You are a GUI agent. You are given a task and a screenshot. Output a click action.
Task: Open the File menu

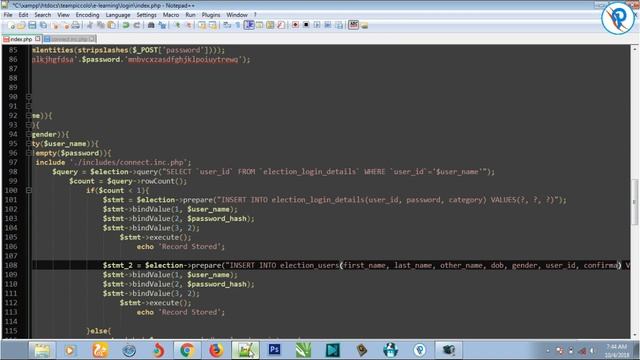(x=8, y=15)
